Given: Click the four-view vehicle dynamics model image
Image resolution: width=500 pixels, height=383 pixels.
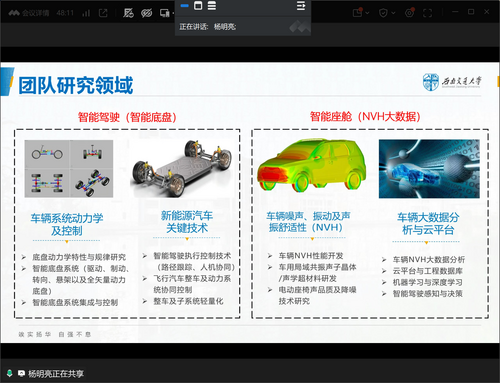Looking at the screenshot, I should pyautogui.click(x=69, y=169).
